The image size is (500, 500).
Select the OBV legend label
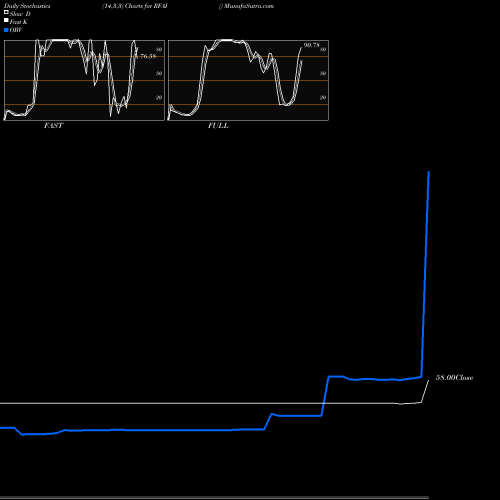click(16, 30)
